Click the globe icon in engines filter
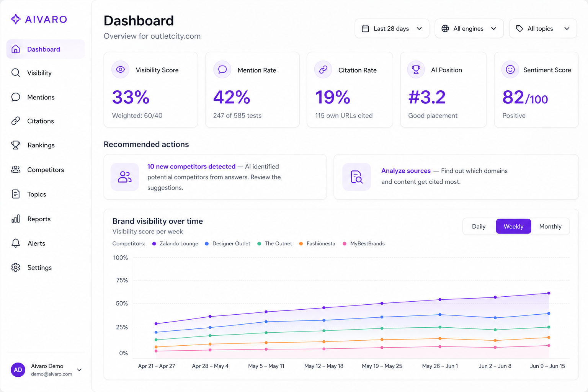The height and width of the screenshot is (392, 588). (445, 29)
